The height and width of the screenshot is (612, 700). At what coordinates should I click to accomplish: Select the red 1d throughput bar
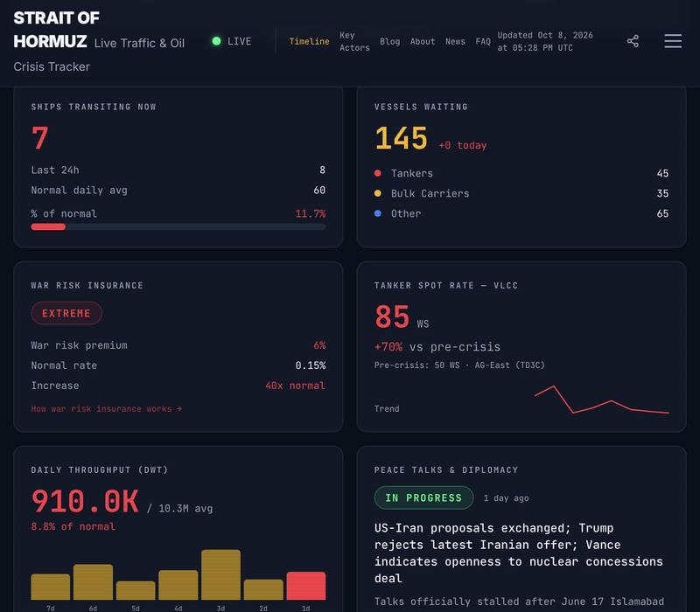(305, 586)
